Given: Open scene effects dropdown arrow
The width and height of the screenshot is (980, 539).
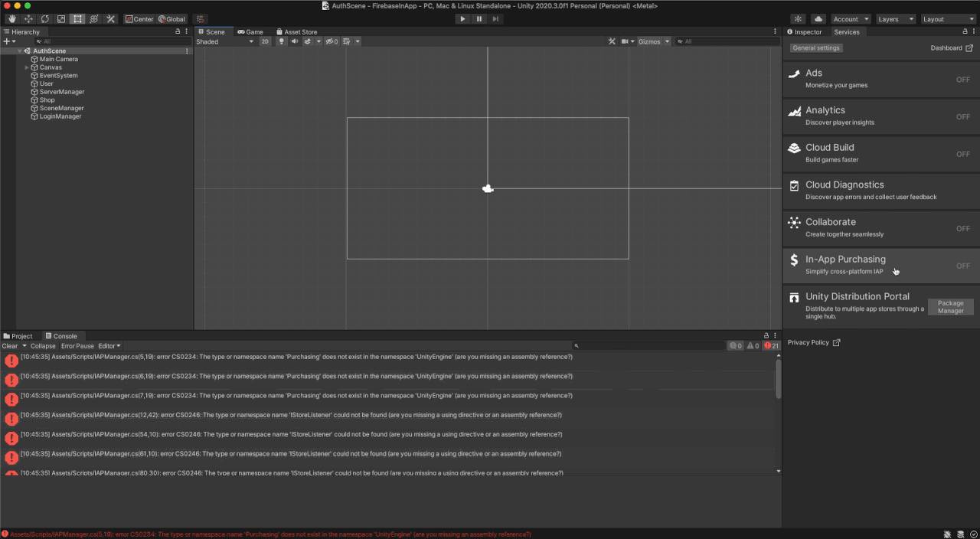Looking at the screenshot, I should [x=318, y=41].
